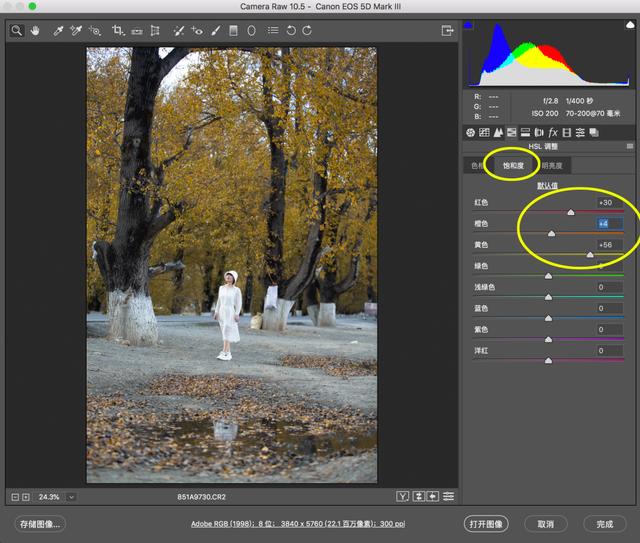Click 存储图像... save image button
The height and width of the screenshot is (543, 640).
(x=40, y=524)
